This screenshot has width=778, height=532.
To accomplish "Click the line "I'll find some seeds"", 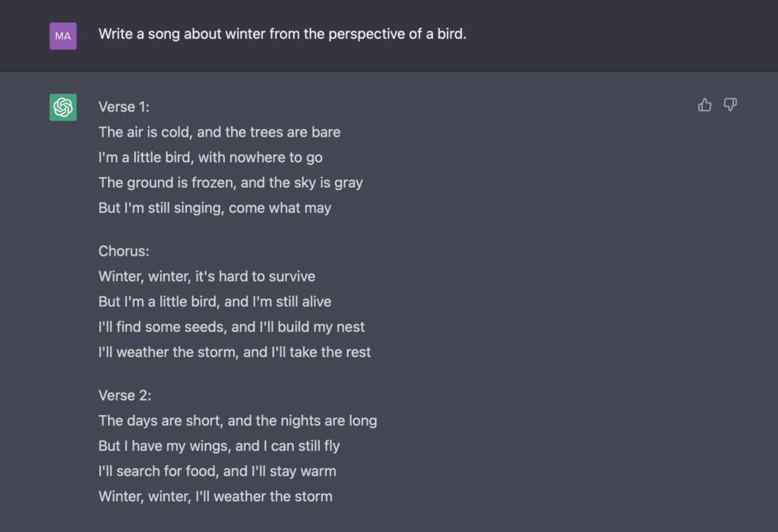I will (231, 327).
